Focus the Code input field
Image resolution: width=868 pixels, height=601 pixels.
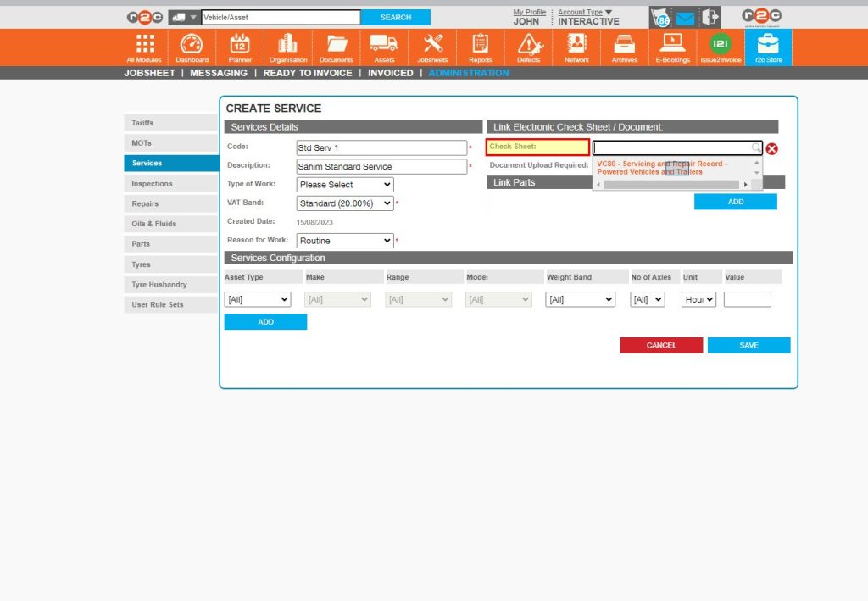(x=381, y=147)
